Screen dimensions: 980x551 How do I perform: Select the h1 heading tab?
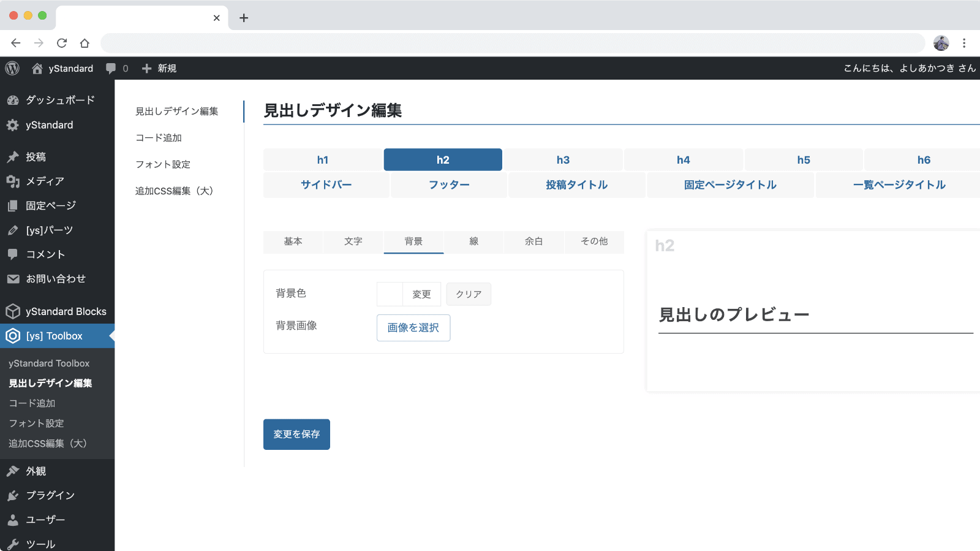323,160
